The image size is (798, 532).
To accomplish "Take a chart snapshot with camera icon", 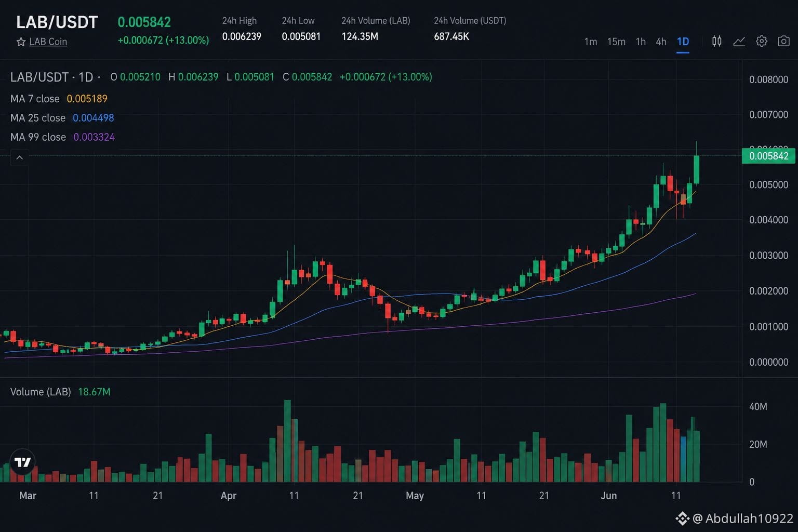I will (783, 41).
